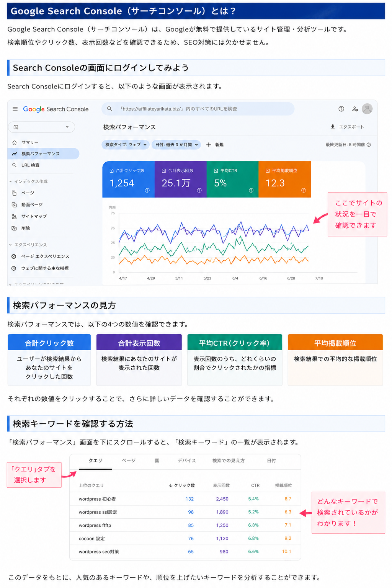Viewport: 392px width, 588px height.
Task: Click the URL 検査 magnifier icon
Action: 14,165
